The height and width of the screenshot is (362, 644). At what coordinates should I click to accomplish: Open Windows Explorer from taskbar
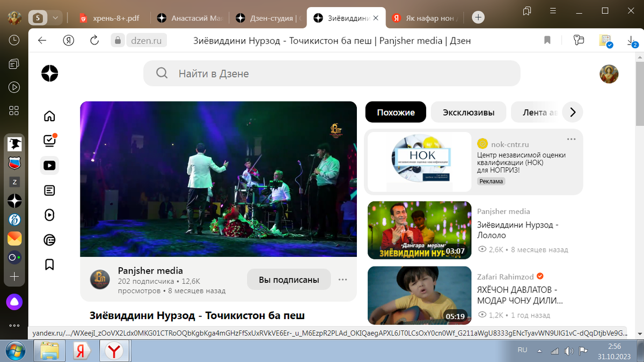(50, 351)
